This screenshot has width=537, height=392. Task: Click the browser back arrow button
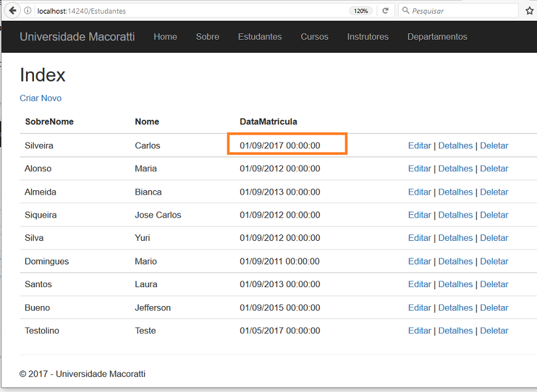[12, 10]
